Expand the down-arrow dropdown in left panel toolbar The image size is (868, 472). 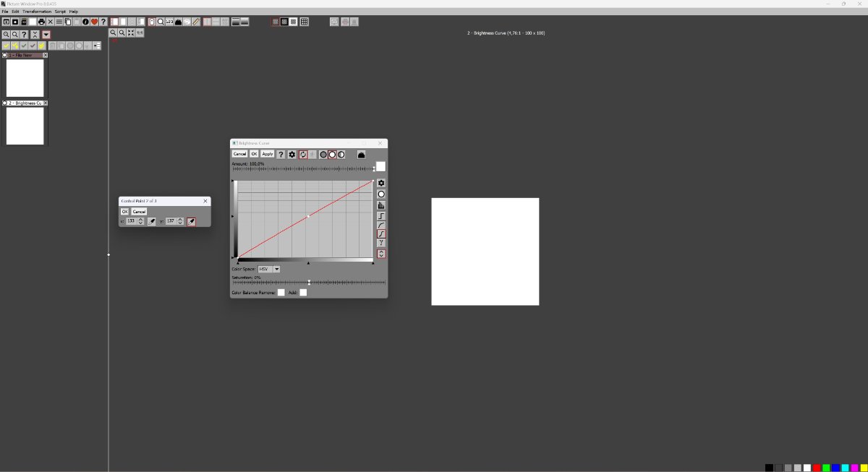coord(46,35)
